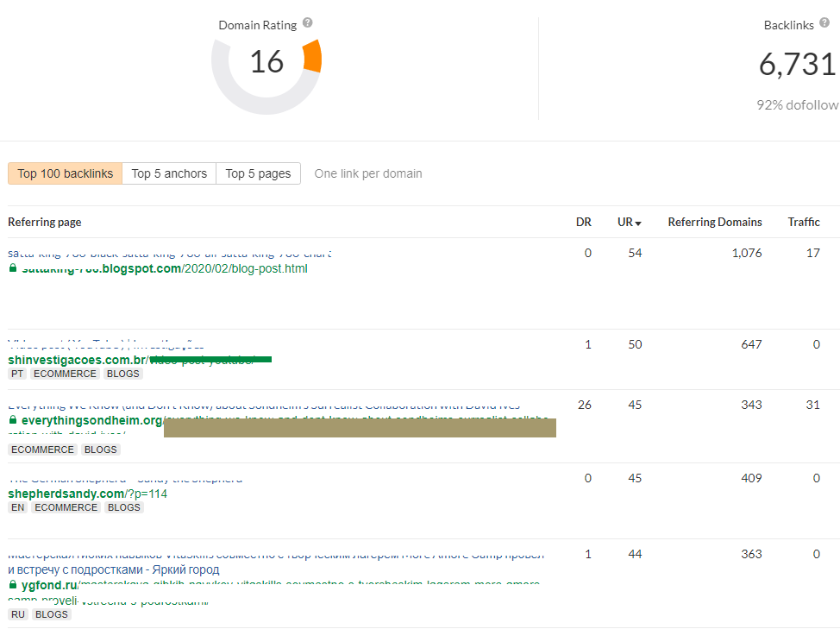Click referring domains value 409
Image resolution: width=840 pixels, height=629 pixels.
click(x=752, y=479)
